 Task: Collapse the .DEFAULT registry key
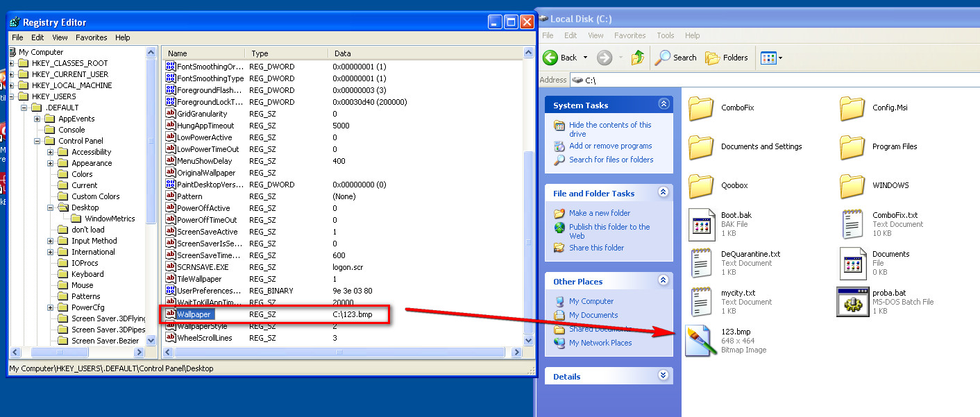pos(23,108)
